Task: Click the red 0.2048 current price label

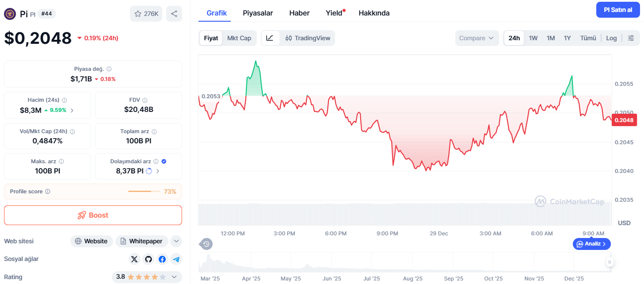Action: point(624,120)
